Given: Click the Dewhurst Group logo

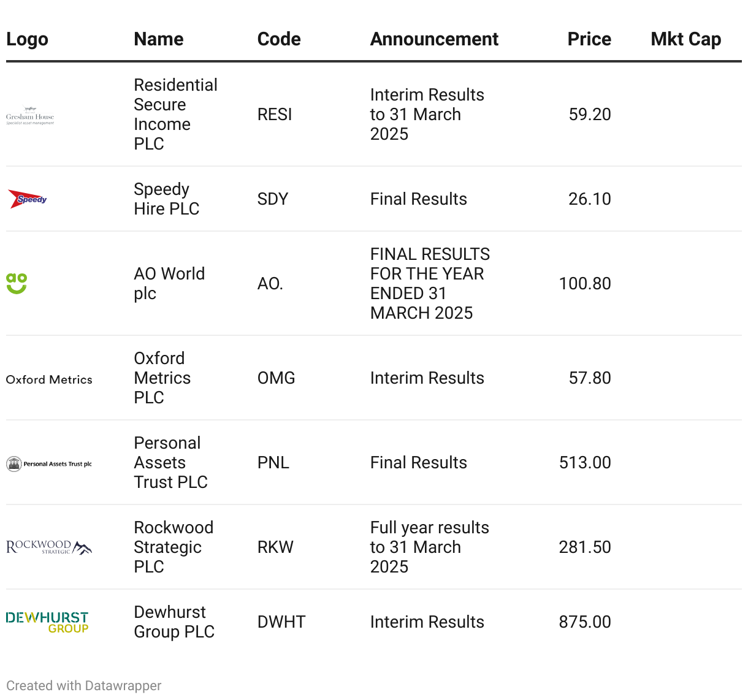Looking at the screenshot, I should 47,622.
